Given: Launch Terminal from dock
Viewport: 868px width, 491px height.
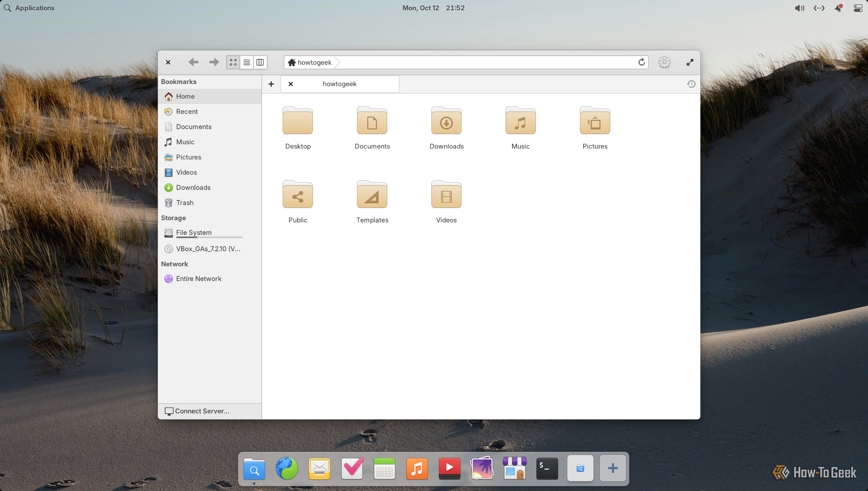Looking at the screenshot, I should point(547,468).
